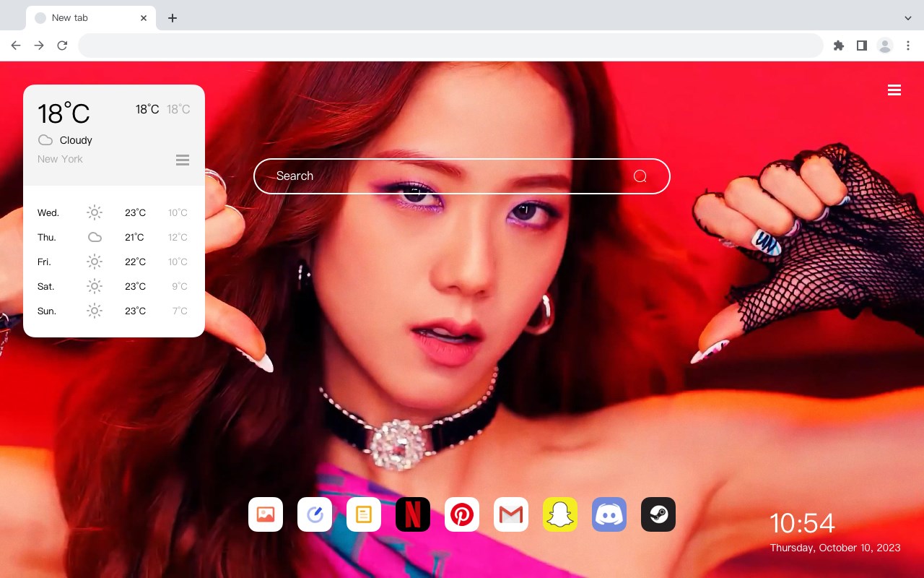924x578 pixels.
Task: Click the Thu. forecast day label
Action: [x=47, y=237]
